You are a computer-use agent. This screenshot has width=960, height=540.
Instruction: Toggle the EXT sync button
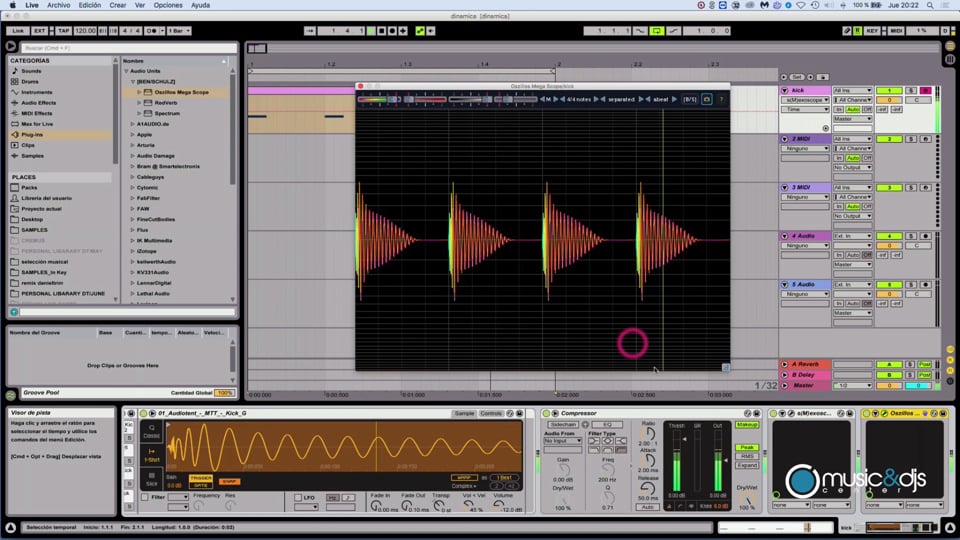pyautogui.click(x=39, y=31)
